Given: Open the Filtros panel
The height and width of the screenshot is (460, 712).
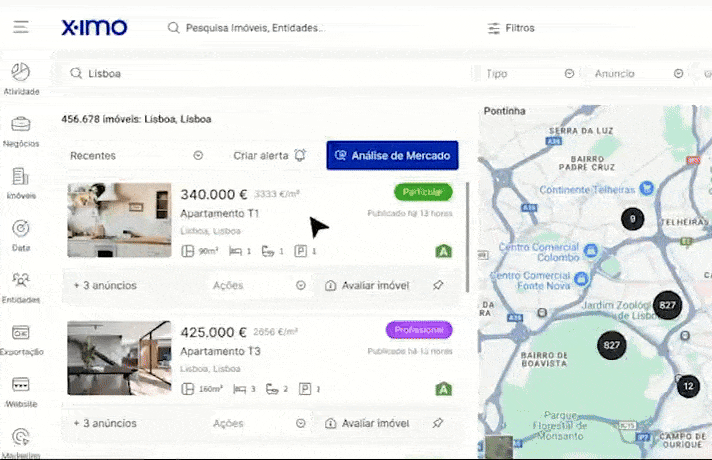Looking at the screenshot, I should tap(511, 28).
